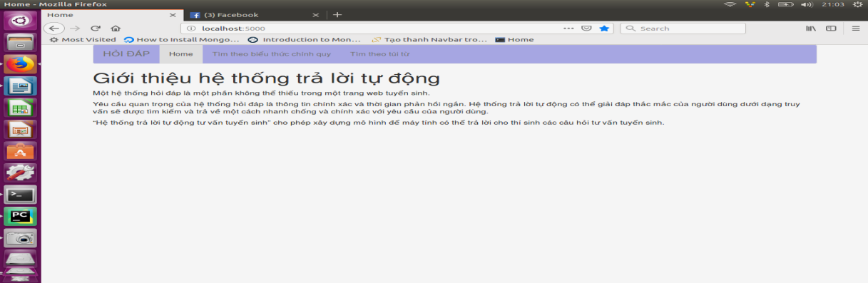Open 'Tìm theo túi từ' page
Image resolution: width=868 pixels, height=283 pixels.
(379, 54)
